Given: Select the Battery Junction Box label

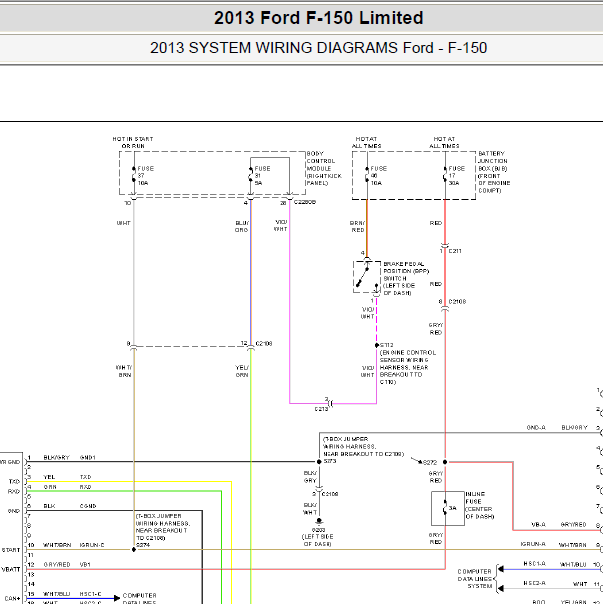Looking at the screenshot, I should coord(494,172).
